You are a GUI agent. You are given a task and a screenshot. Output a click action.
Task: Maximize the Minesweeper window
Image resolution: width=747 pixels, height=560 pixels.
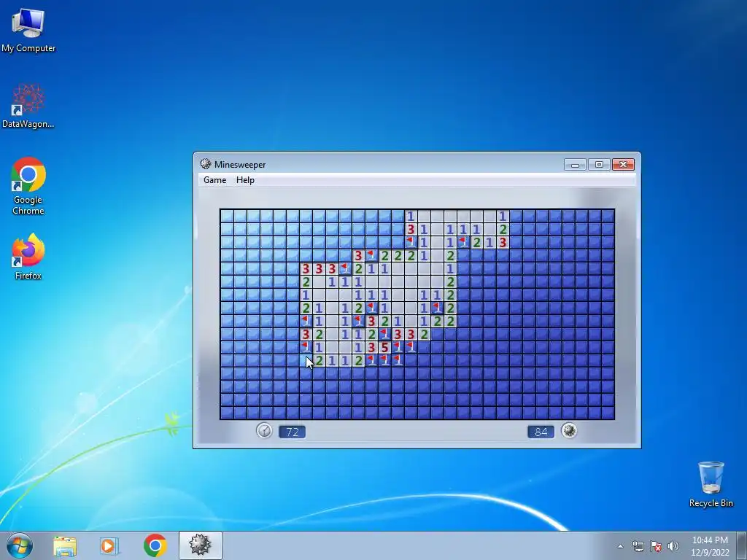599,164
